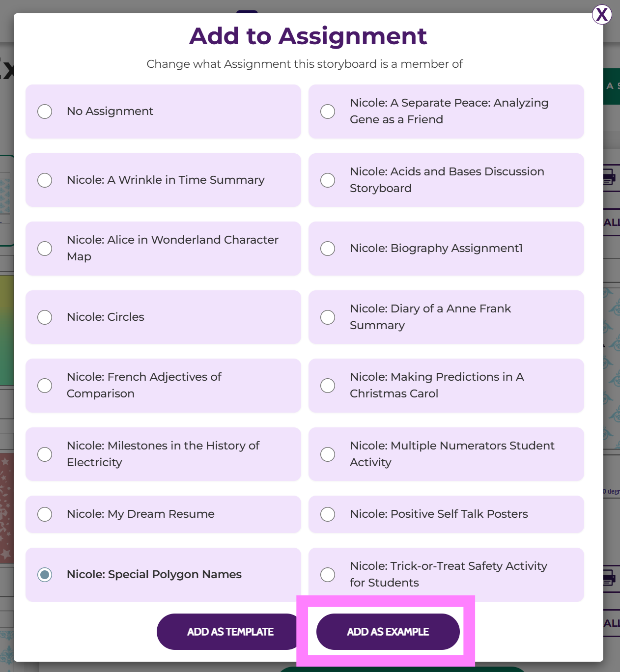Select Nicole: A Separate Peace assignment
Screen dimensions: 620x672
tap(328, 112)
